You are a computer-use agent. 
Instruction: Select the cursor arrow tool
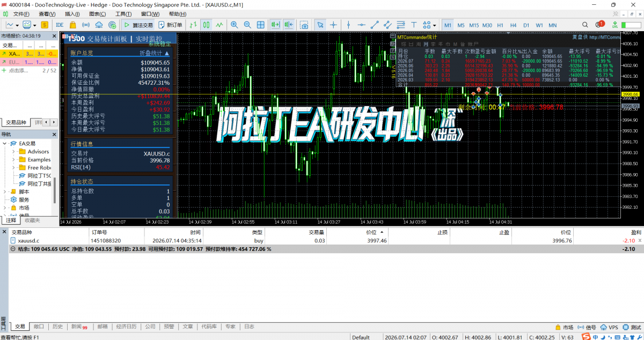[320, 25]
